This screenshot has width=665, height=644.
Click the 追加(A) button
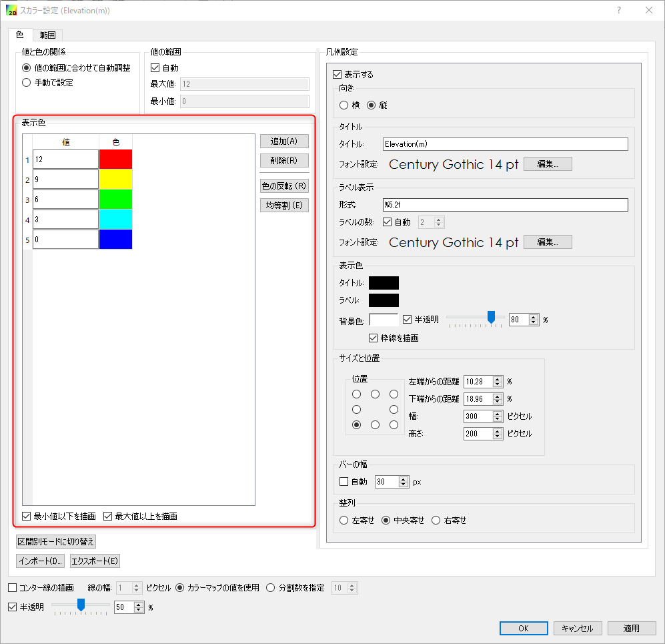pyautogui.click(x=284, y=141)
